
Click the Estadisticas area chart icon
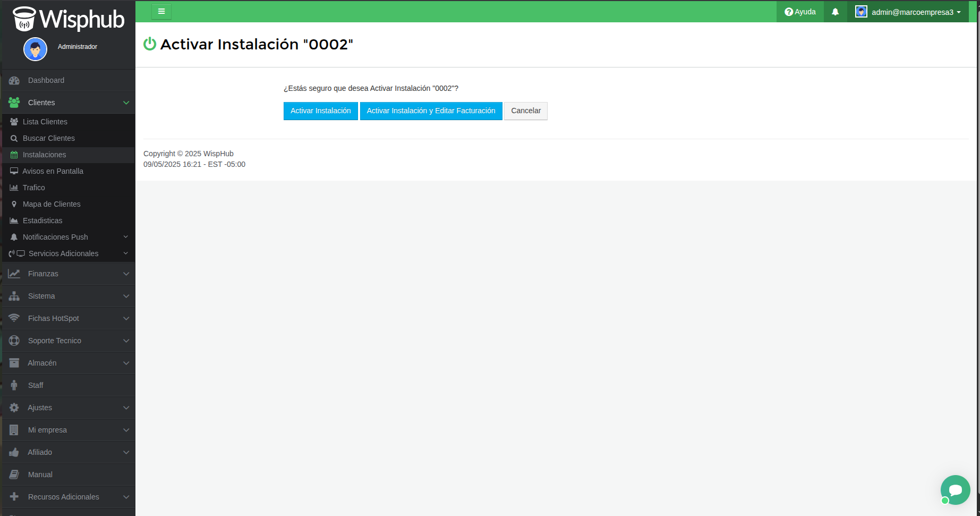point(14,221)
